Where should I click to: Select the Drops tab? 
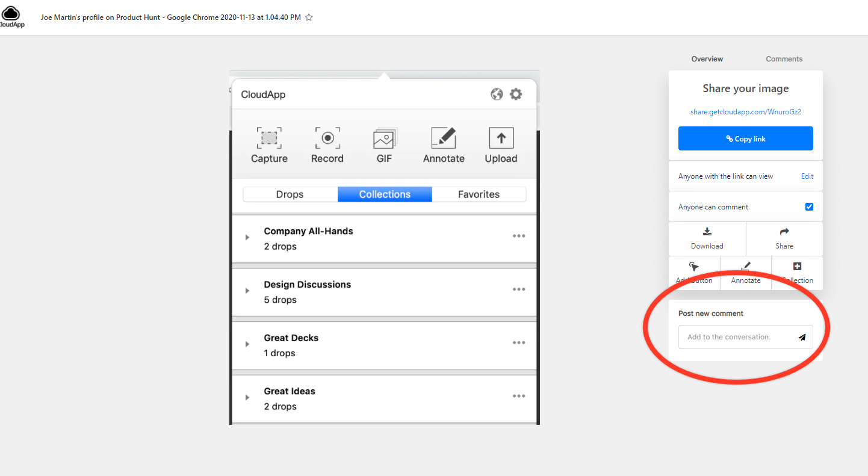coord(290,194)
